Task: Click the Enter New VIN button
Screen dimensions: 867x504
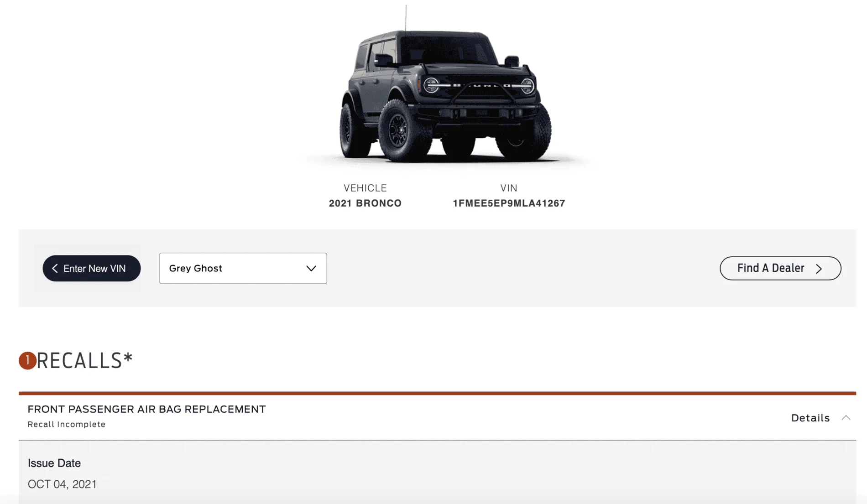Action: click(92, 268)
